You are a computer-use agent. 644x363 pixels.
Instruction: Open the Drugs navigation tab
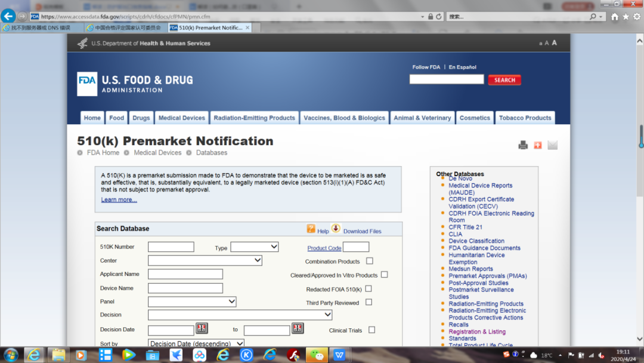[x=141, y=118]
